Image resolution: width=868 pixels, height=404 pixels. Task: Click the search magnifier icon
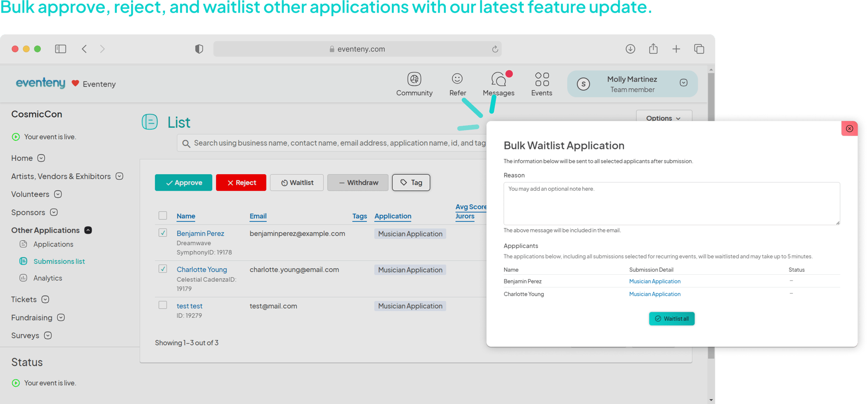(x=186, y=143)
